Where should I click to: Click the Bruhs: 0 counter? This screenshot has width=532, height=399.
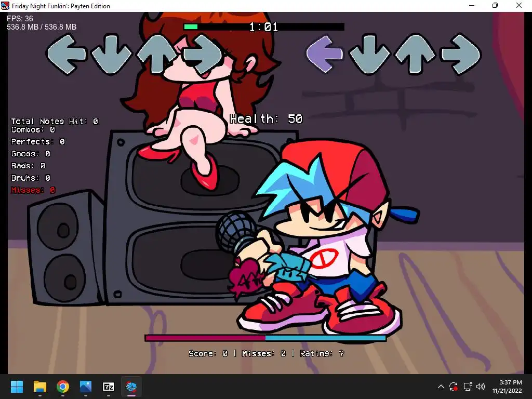pos(31,178)
